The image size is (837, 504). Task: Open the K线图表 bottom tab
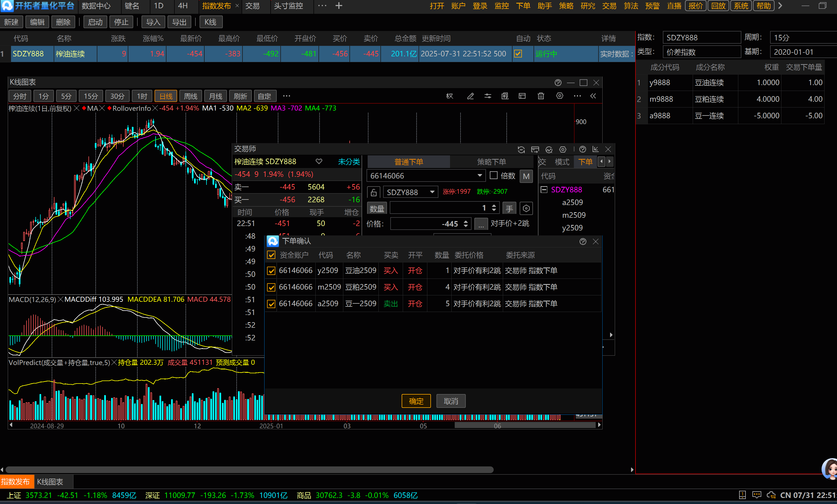[x=50, y=482]
